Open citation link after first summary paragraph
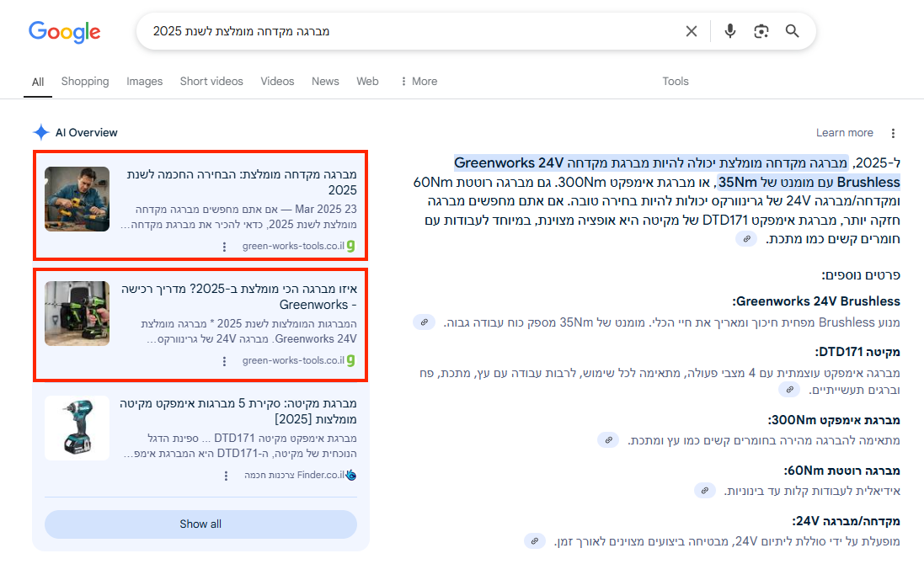Viewport: 924px width, 564px height. pyautogui.click(x=746, y=239)
